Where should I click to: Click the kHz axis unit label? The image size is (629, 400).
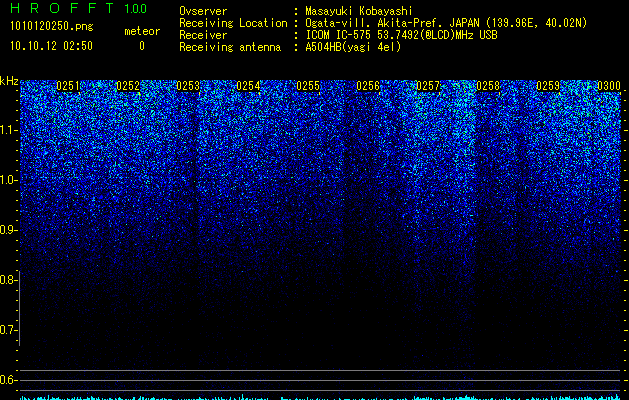9,81
